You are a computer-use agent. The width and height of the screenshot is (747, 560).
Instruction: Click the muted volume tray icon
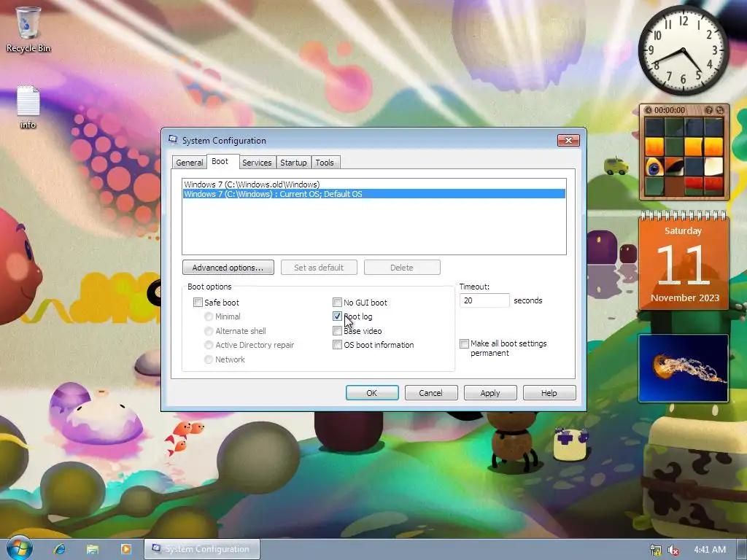673,550
